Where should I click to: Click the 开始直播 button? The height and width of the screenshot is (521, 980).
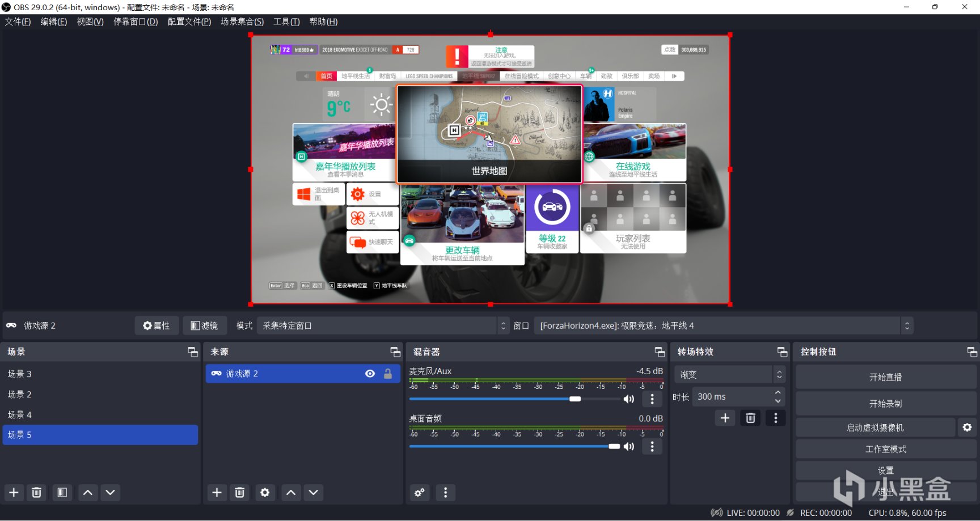(x=886, y=378)
